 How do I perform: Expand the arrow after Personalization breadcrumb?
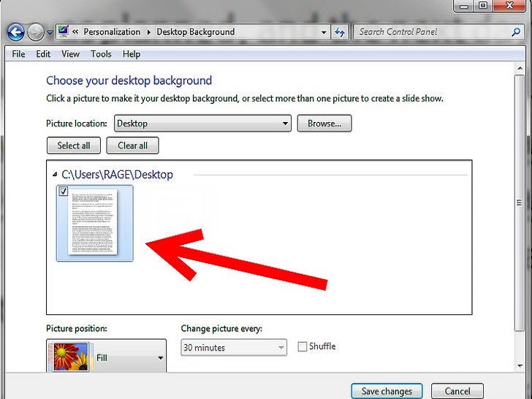click(x=148, y=32)
